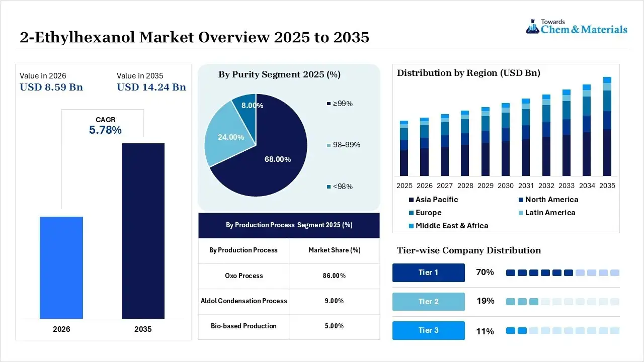Click 'Distribution by Region (USD Bn)' heading
The image size is (644, 362).
click(468, 73)
